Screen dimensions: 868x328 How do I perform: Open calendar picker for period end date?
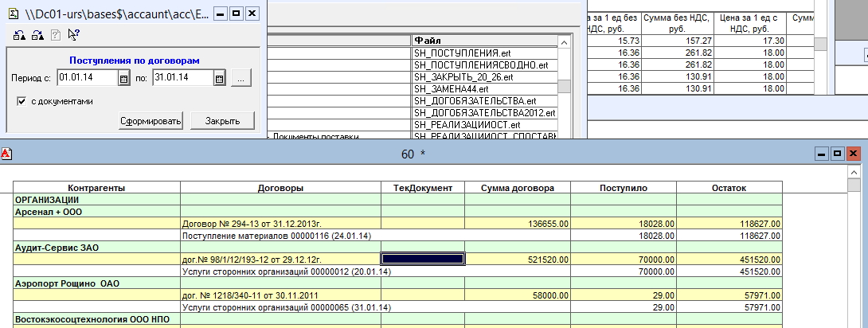click(x=219, y=78)
